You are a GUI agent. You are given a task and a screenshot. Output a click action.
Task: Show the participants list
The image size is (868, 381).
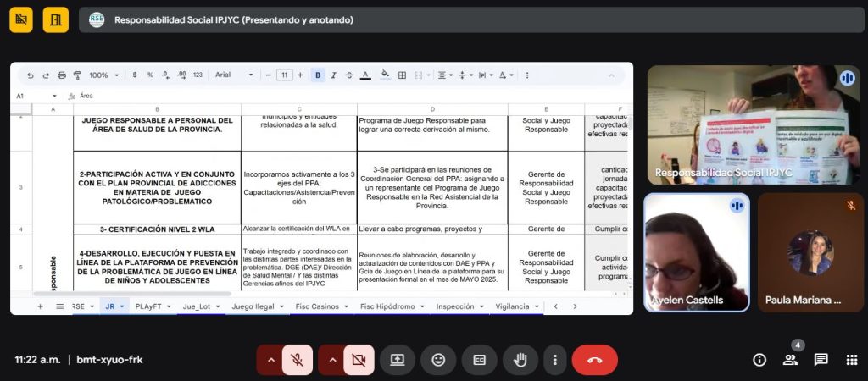point(790,360)
